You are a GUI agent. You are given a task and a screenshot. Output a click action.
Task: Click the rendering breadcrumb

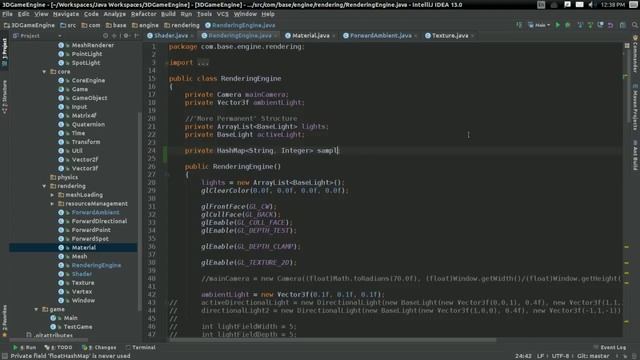[x=182, y=25]
